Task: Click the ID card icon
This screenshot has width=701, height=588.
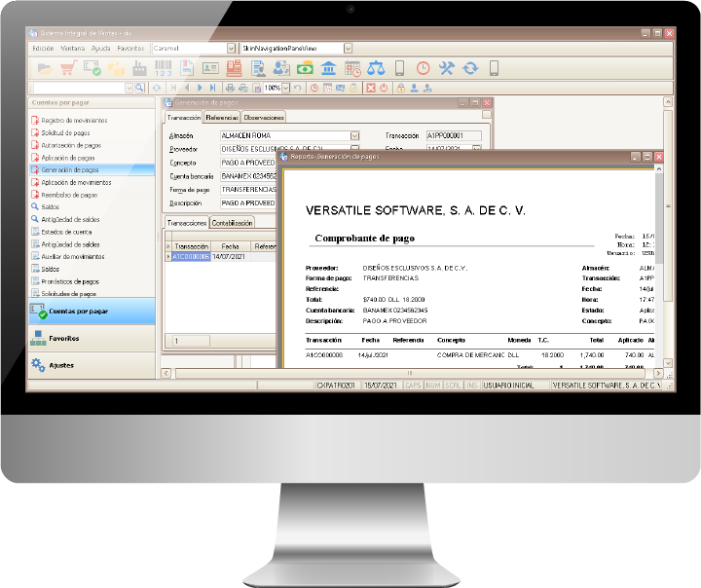Action: tap(210, 68)
